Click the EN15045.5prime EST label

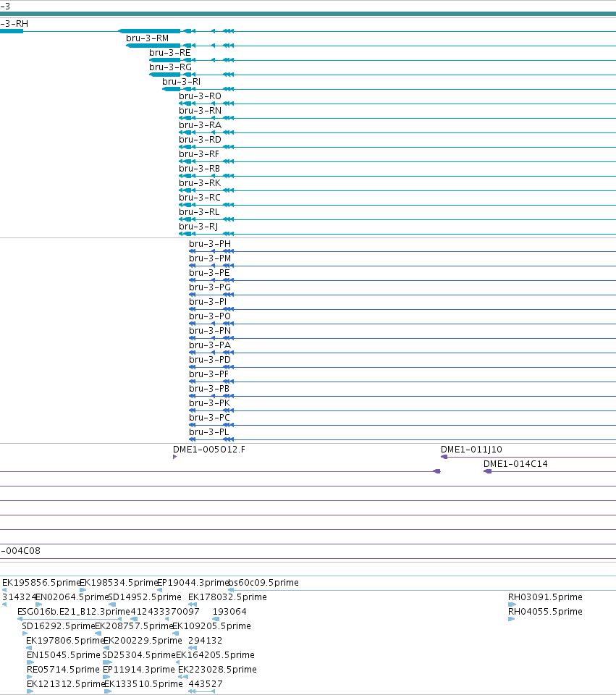[64, 654]
